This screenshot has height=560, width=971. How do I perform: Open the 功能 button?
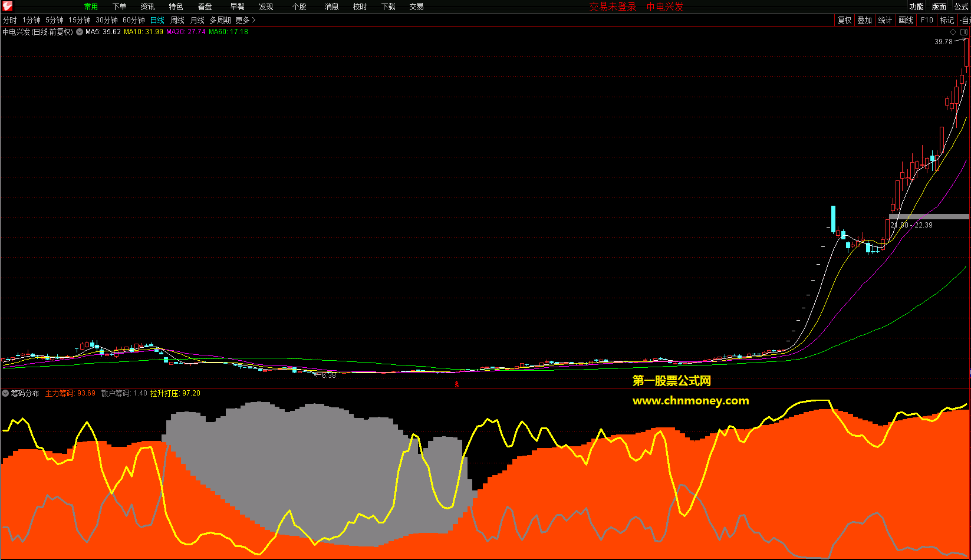916,6
